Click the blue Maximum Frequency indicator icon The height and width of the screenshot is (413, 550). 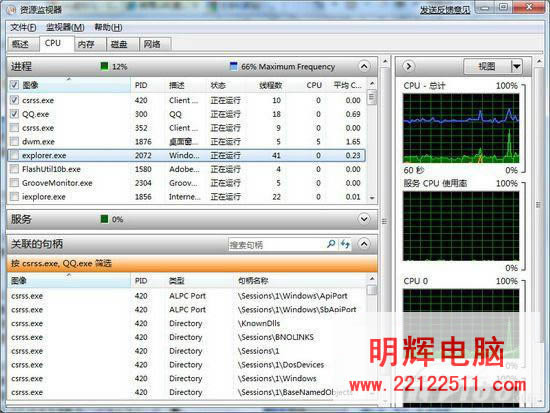tap(233, 66)
